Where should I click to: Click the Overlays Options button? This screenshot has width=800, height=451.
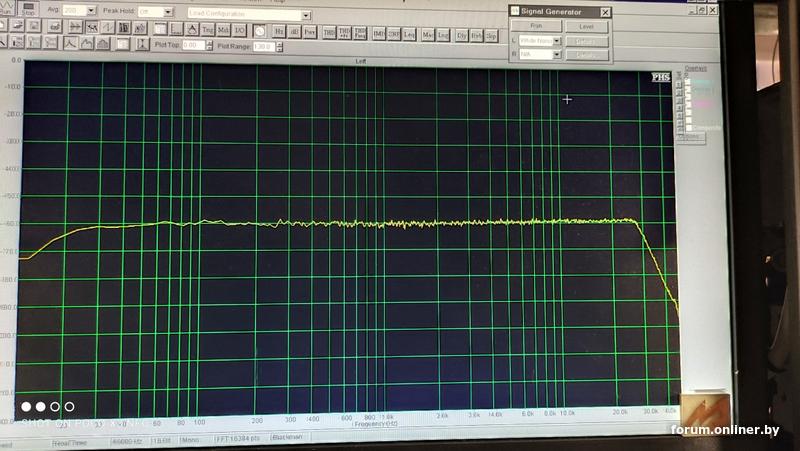click(691, 137)
